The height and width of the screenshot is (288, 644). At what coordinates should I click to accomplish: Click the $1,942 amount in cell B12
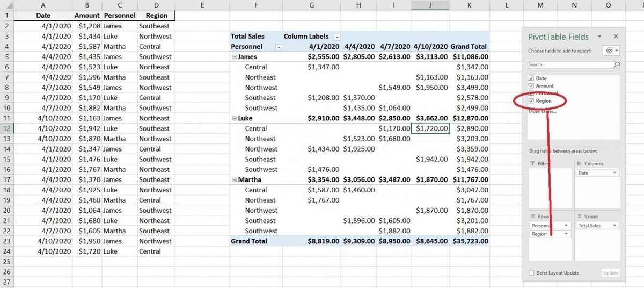(87, 128)
